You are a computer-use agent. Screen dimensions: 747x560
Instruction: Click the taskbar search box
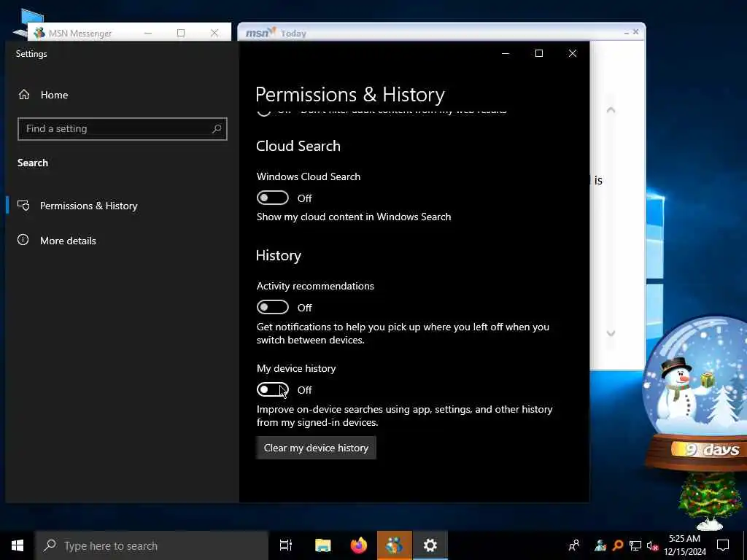pyautogui.click(x=152, y=545)
